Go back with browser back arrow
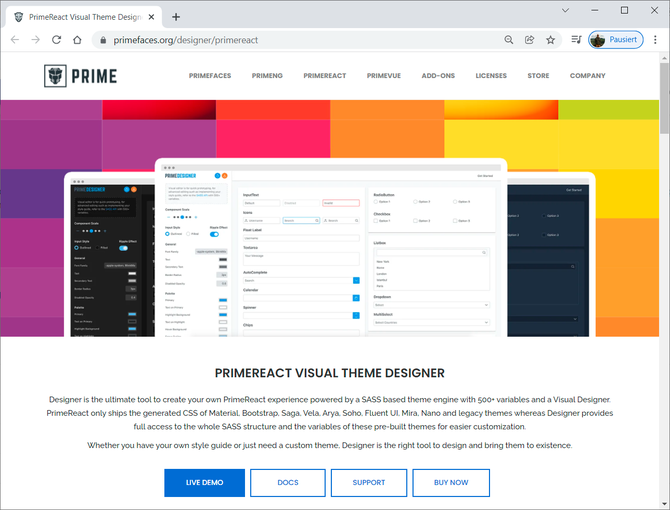The image size is (670, 510). coord(15,40)
